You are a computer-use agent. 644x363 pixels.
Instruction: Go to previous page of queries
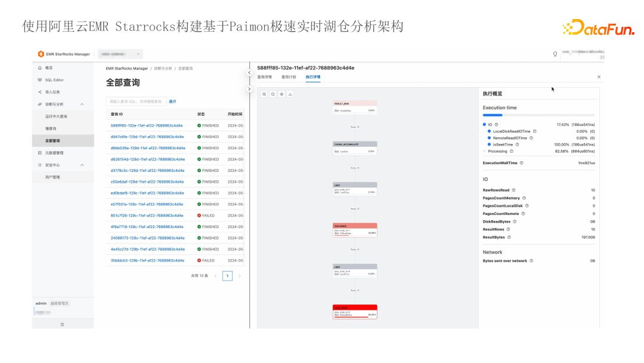tap(215, 276)
